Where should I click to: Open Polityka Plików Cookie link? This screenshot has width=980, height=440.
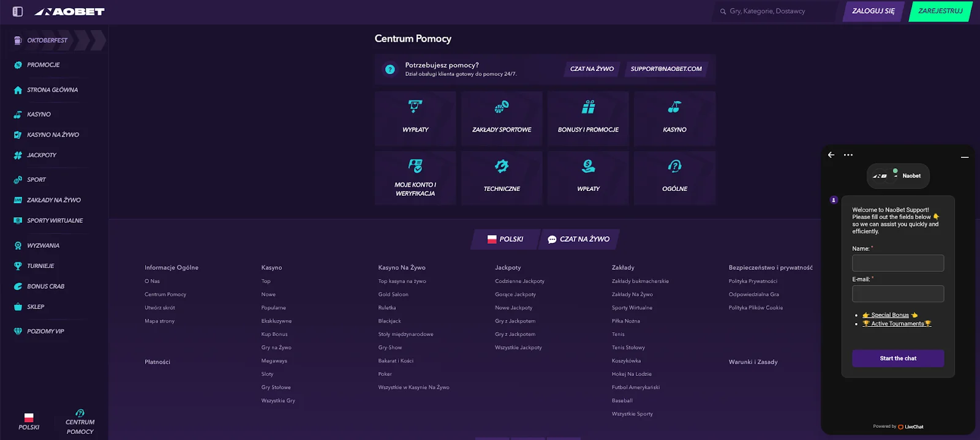coord(756,308)
